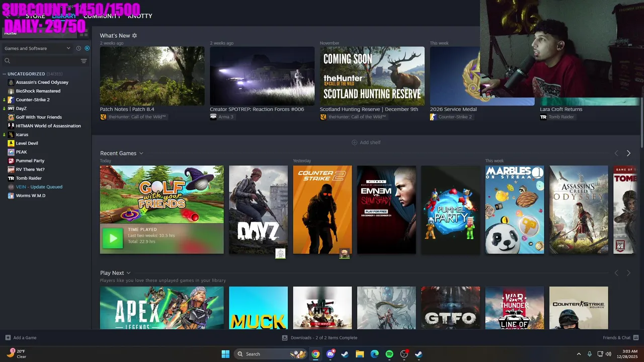Open the friend avatar badge on DayZ cover
Screen dimensions: 644x362
(280, 253)
